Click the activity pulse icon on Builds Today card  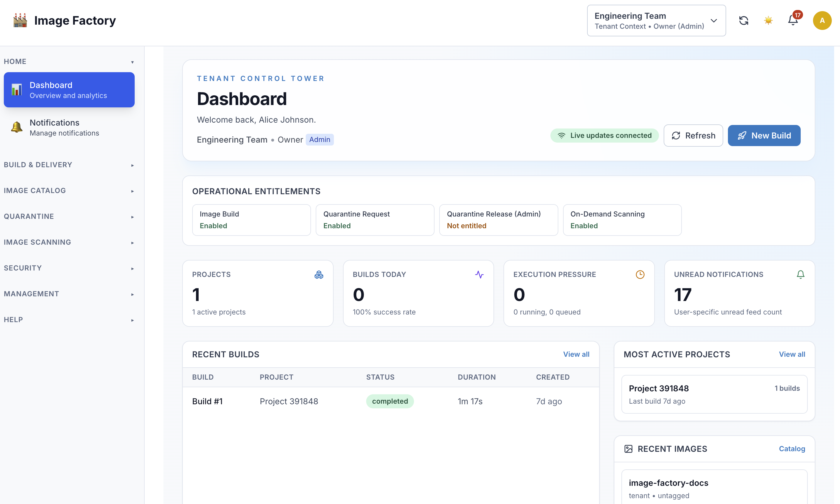click(x=479, y=274)
